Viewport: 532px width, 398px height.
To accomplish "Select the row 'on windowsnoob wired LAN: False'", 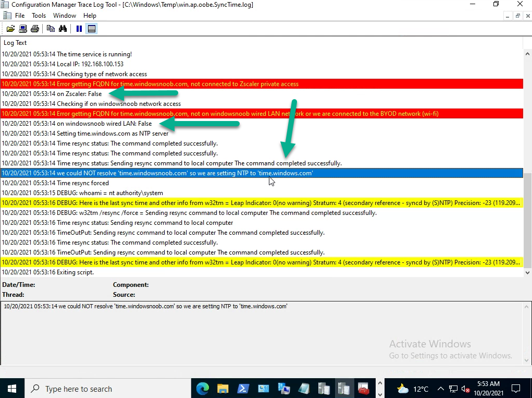I will 262,124.
